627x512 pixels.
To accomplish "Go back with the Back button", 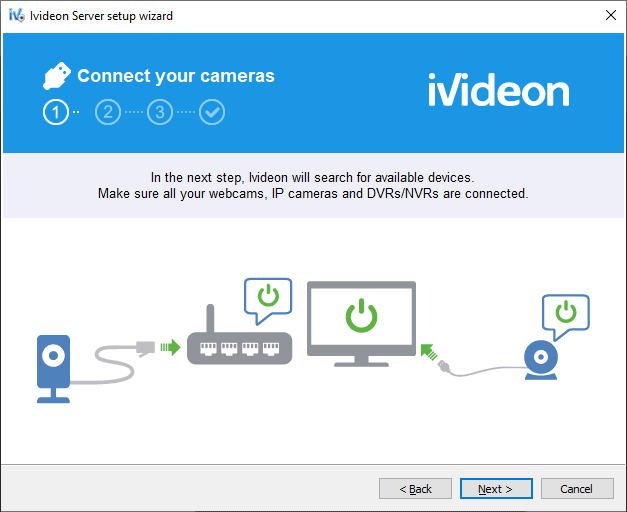I will [415, 488].
